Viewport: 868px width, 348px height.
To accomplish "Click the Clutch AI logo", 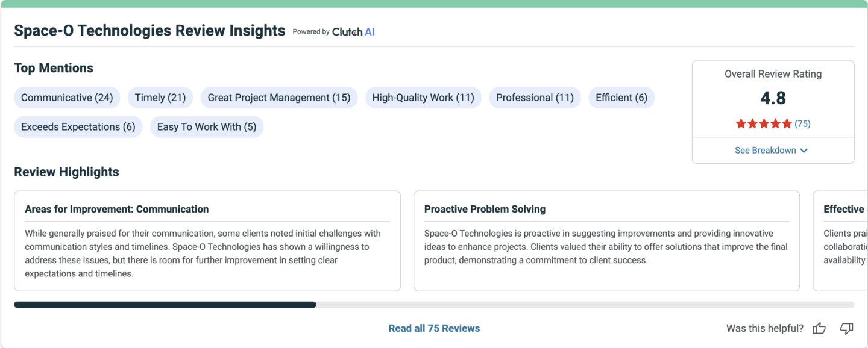I will [353, 32].
